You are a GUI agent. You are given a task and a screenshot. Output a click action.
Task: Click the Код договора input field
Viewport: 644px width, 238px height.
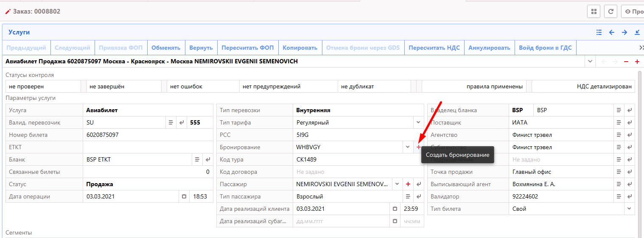358,172
